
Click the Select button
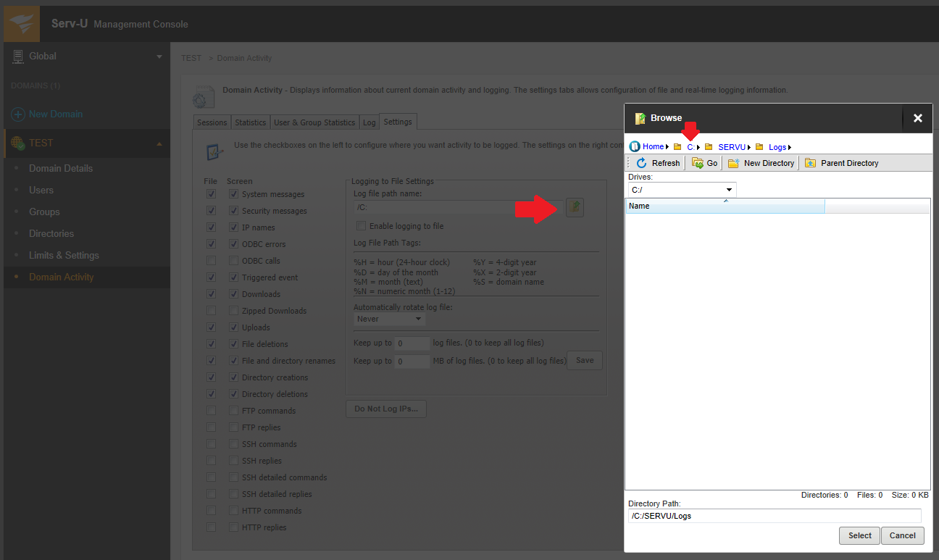[859, 535]
